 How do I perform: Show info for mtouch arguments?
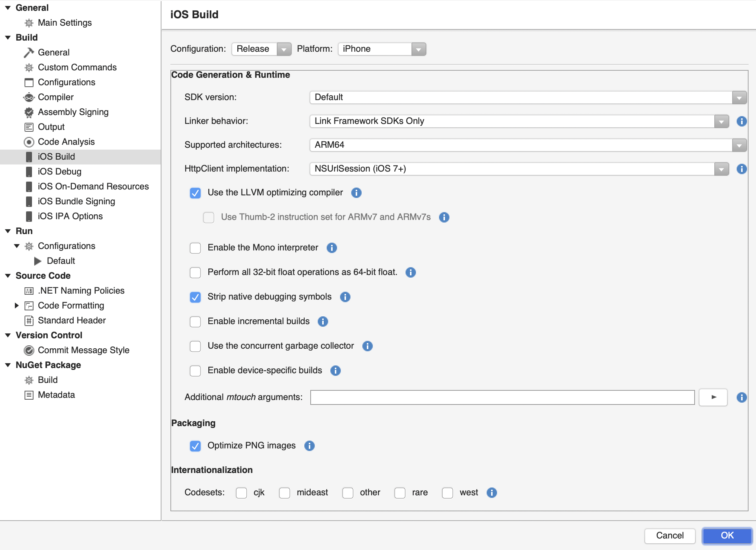pyautogui.click(x=741, y=397)
